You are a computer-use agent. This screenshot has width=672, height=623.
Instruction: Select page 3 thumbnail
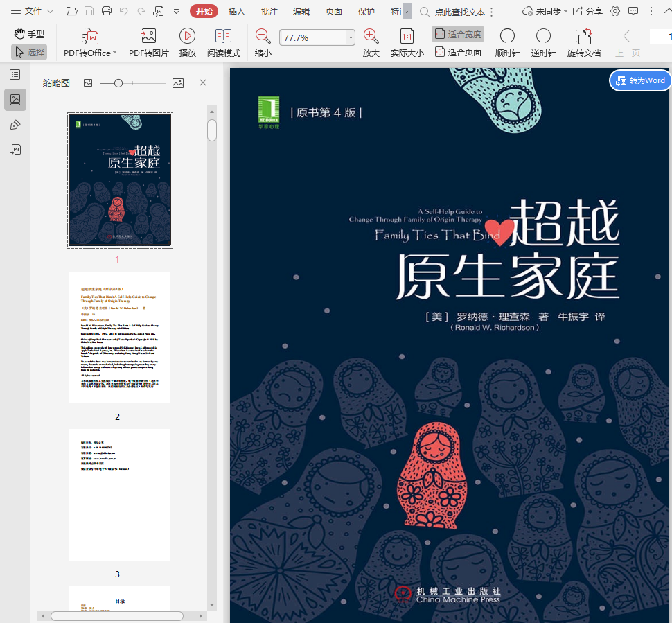[x=120, y=495]
